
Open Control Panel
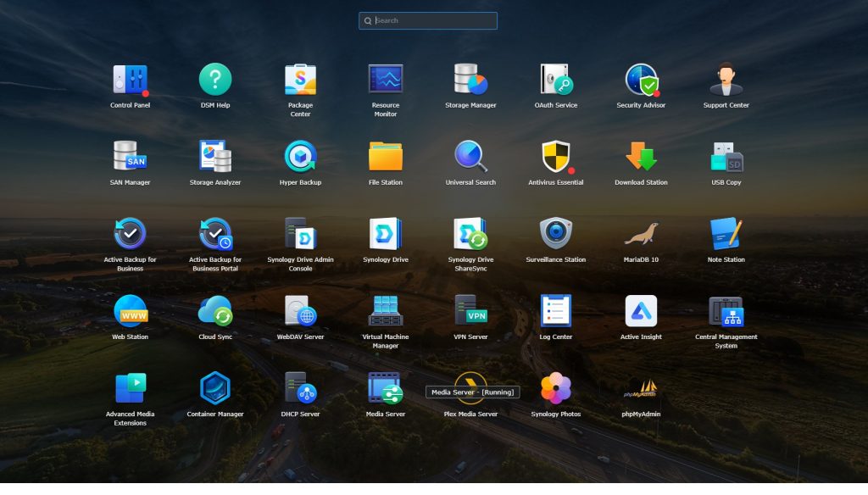coord(130,80)
